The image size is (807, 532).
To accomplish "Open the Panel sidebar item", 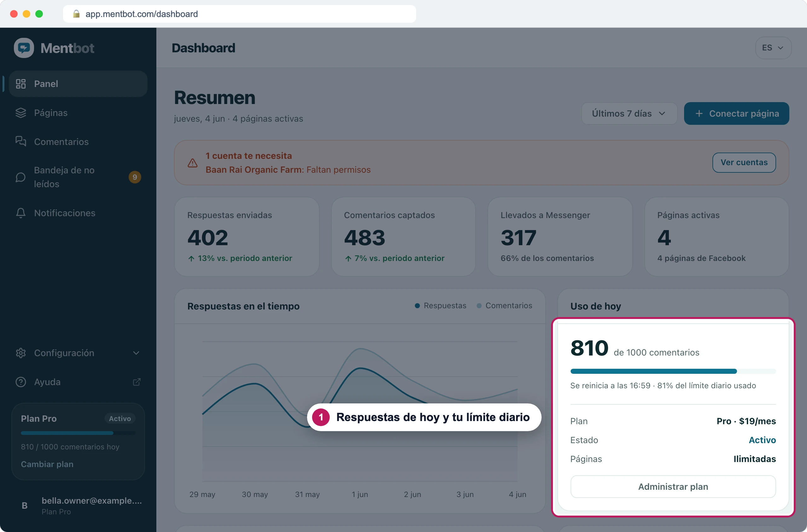I will [x=78, y=84].
